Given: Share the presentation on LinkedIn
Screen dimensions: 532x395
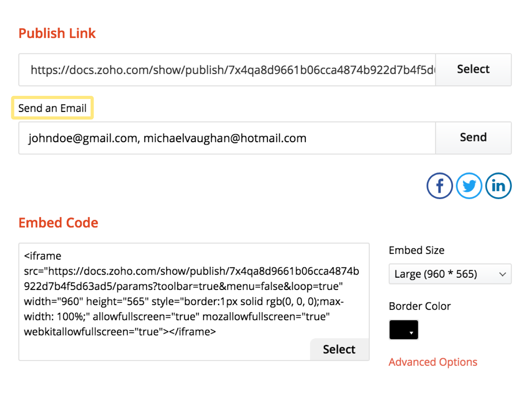Looking at the screenshot, I should point(498,186).
